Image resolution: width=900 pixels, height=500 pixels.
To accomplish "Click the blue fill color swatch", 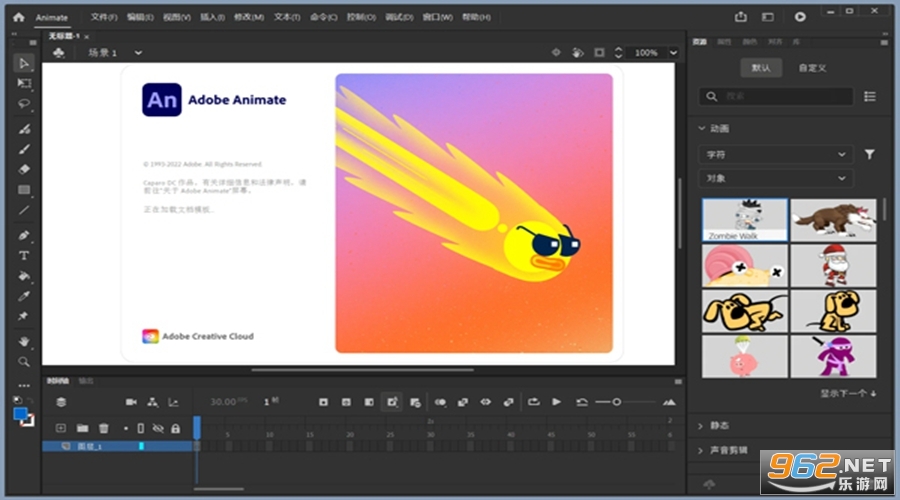I will (x=20, y=414).
